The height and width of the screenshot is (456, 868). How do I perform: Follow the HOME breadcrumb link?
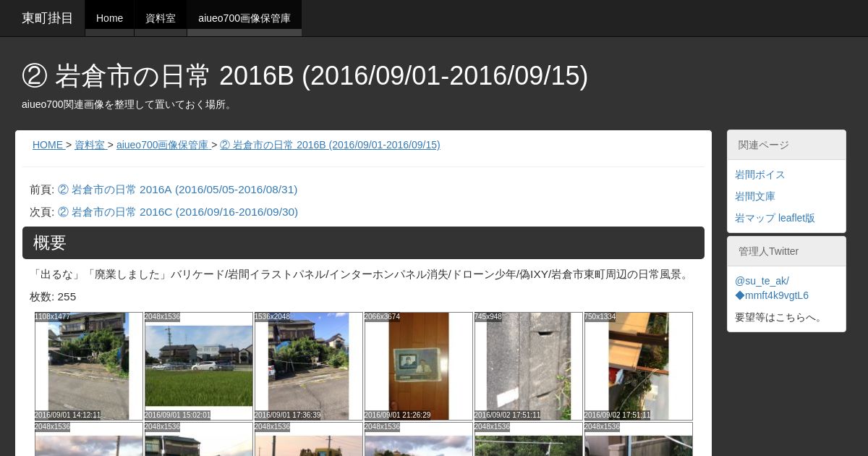48,145
